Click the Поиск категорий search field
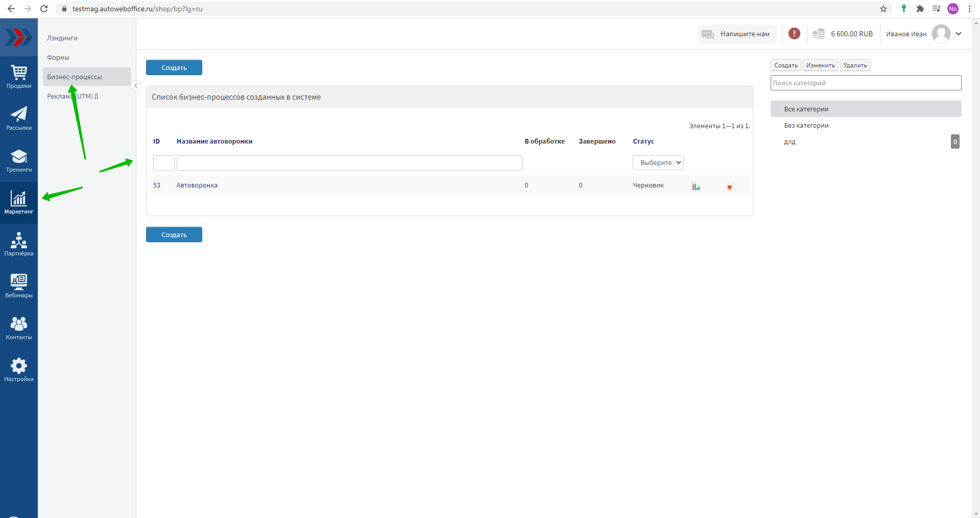The image size is (980, 518). [x=866, y=83]
